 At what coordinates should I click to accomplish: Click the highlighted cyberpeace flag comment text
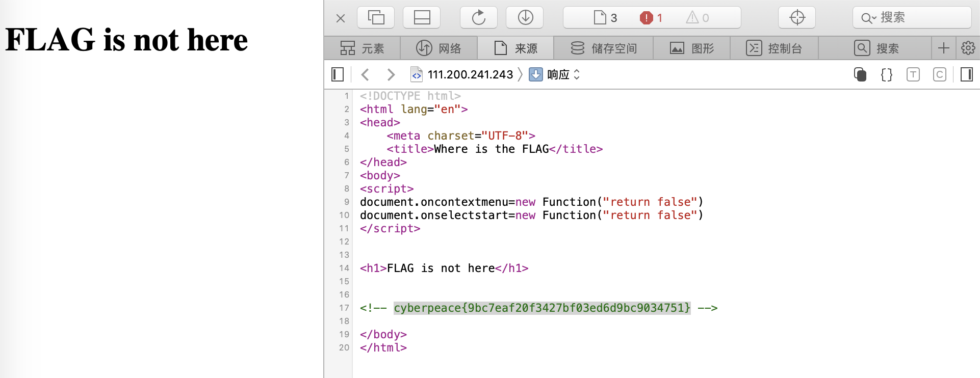point(542,308)
